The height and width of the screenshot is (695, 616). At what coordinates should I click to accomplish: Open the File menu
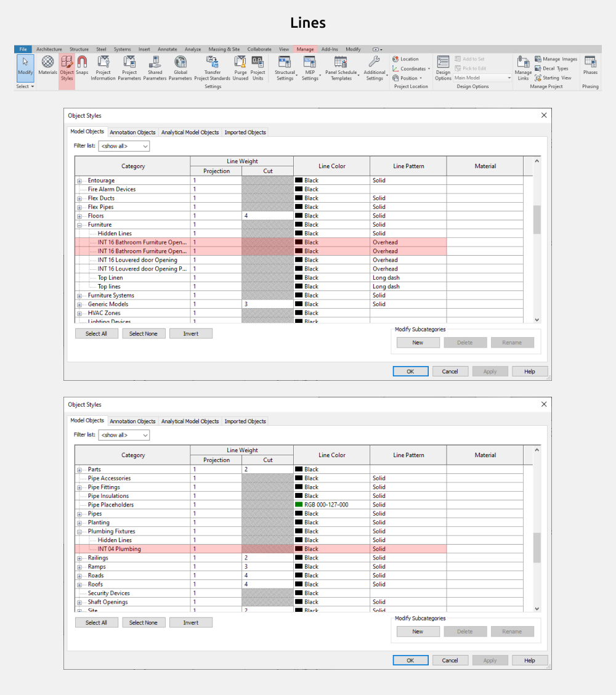click(x=23, y=49)
